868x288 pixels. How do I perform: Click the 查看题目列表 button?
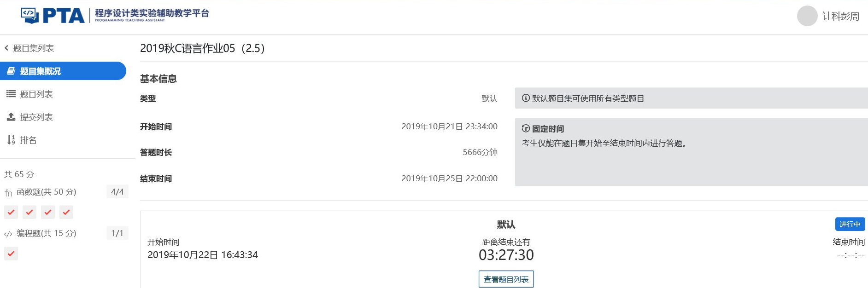[x=506, y=279]
